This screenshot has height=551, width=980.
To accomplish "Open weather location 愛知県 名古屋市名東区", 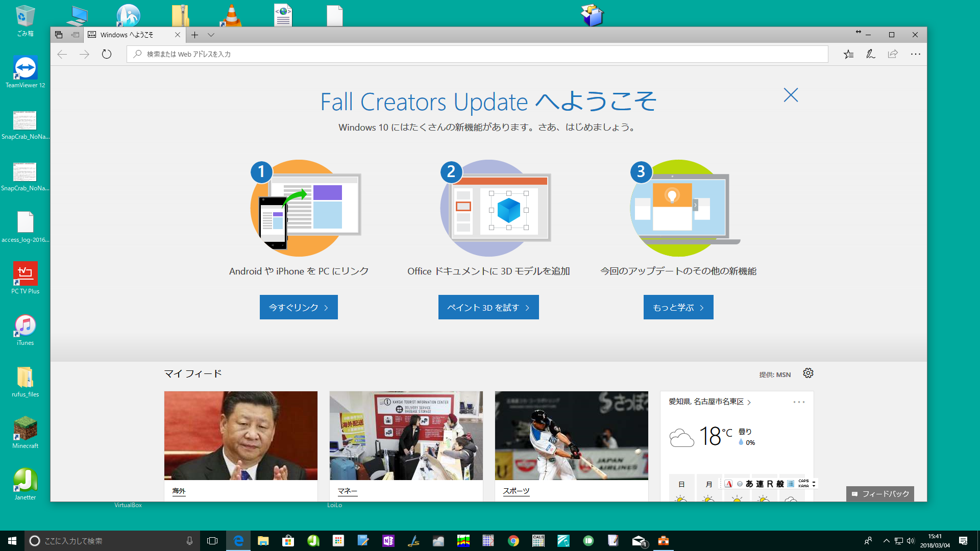I will pos(709,402).
